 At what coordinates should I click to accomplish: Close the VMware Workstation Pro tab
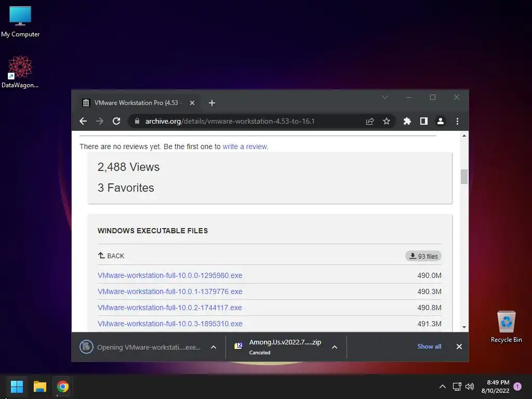[x=192, y=103]
